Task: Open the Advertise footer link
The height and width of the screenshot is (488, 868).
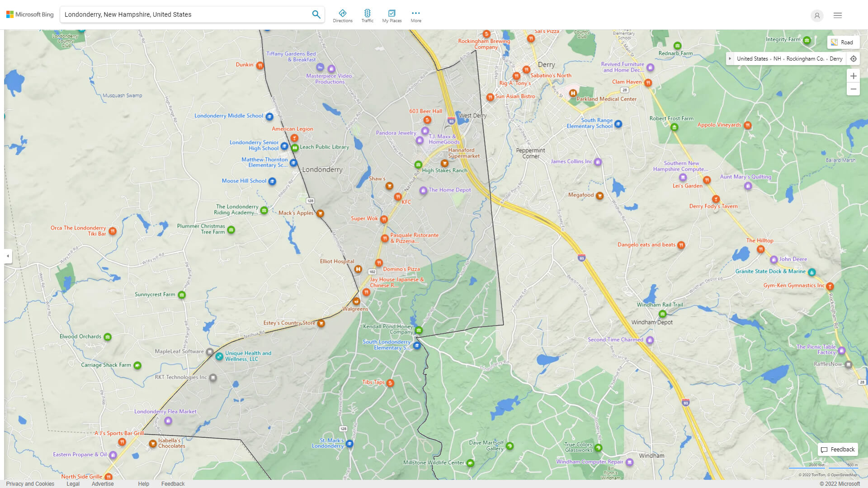Action: click(103, 483)
